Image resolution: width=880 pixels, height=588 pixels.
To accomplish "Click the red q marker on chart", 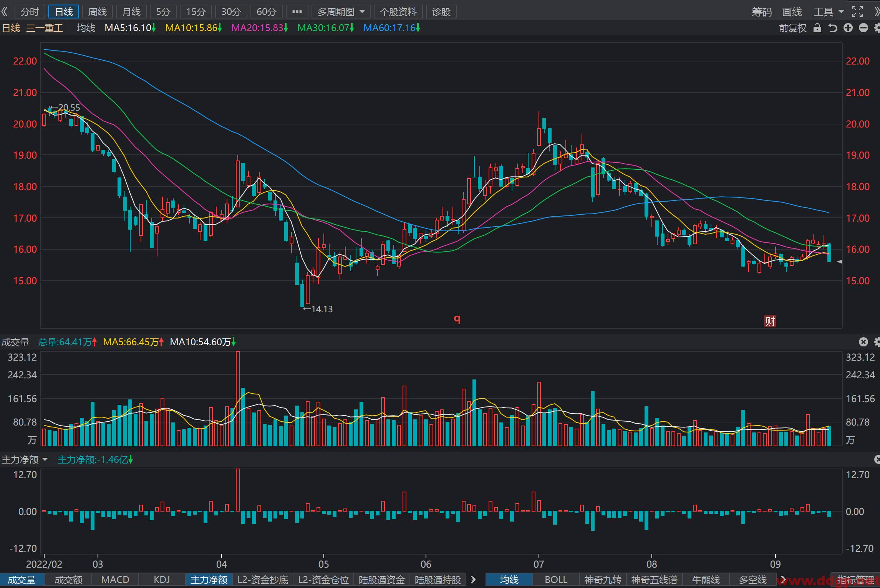I will click(457, 319).
